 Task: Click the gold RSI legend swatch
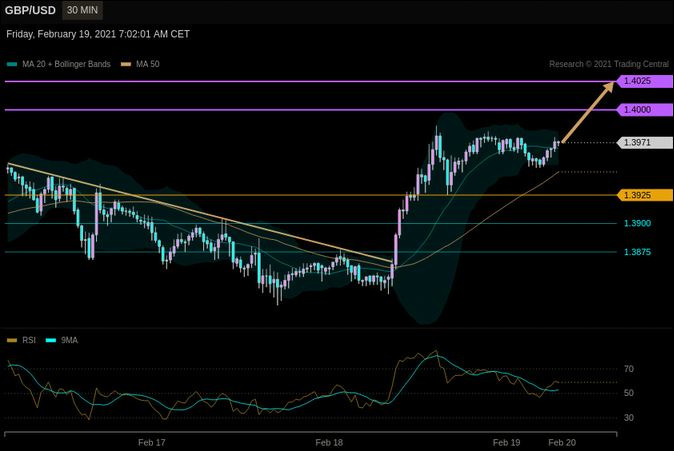tap(12, 341)
